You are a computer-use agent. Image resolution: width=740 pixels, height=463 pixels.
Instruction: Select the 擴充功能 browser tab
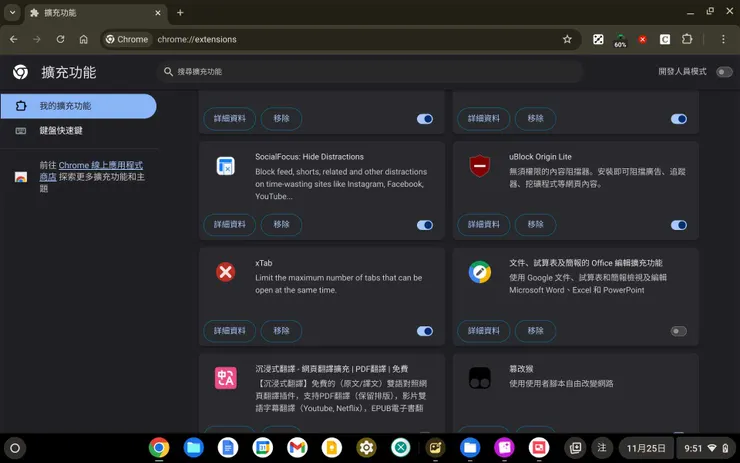[94, 13]
